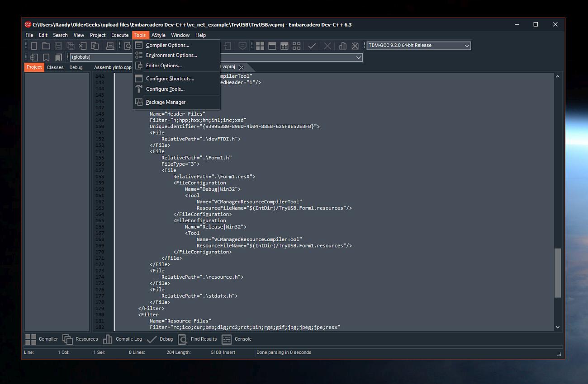The image size is (588, 384).
Task: Switch to the Classes sidebar tab
Action: [55, 67]
